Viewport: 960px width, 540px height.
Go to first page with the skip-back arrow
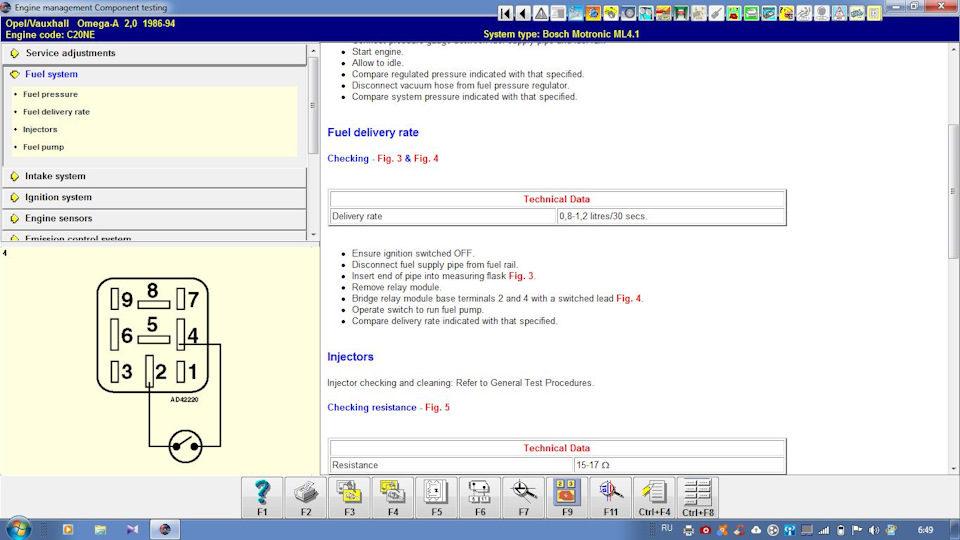click(505, 13)
